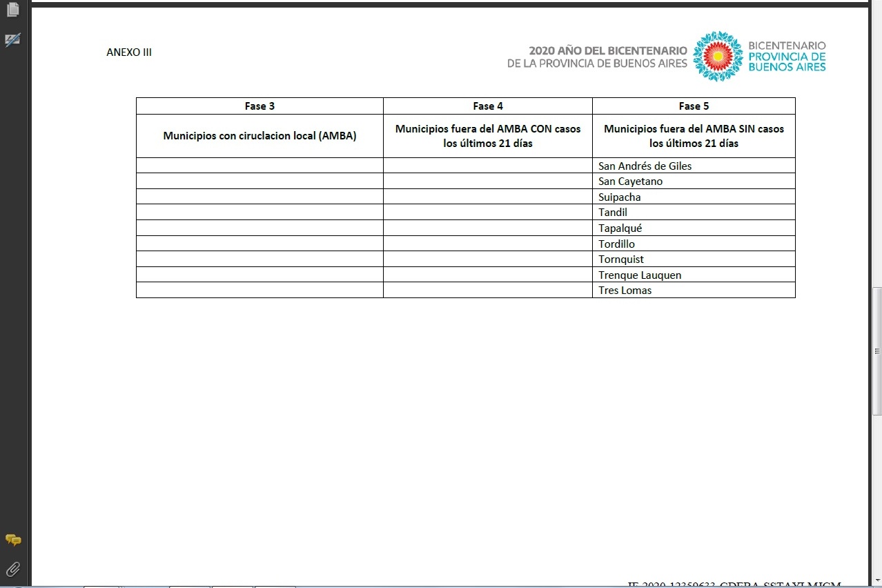This screenshot has width=882, height=588.
Task: Click the Trenque Lauquen cell
Action: (640, 275)
